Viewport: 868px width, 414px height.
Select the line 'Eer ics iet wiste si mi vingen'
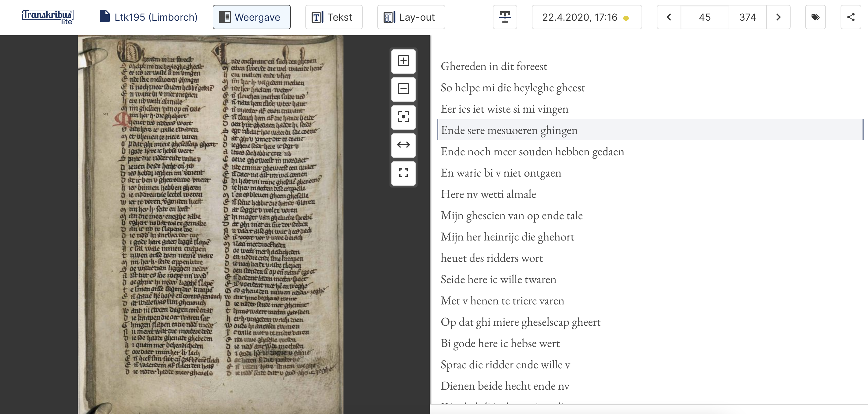504,109
